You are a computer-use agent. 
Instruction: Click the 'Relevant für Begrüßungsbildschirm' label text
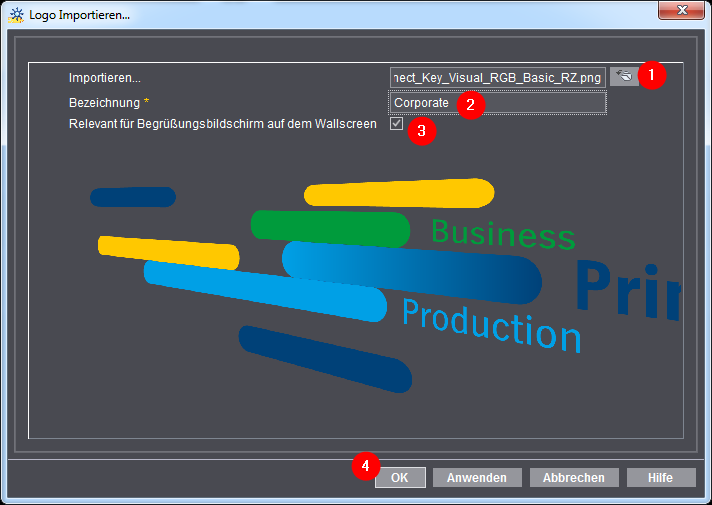click(222, 124)
